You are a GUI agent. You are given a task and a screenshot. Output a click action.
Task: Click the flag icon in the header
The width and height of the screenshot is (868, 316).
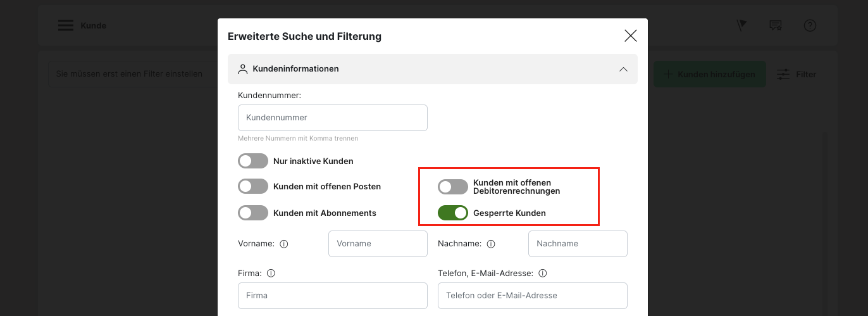pos(741,25)
